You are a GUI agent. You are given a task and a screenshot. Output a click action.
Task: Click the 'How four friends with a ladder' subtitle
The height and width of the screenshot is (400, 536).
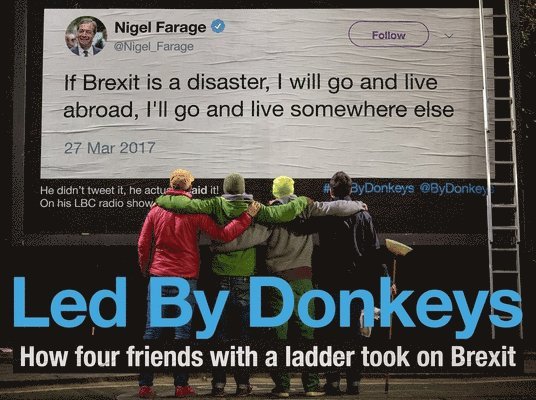click(268, 357)
